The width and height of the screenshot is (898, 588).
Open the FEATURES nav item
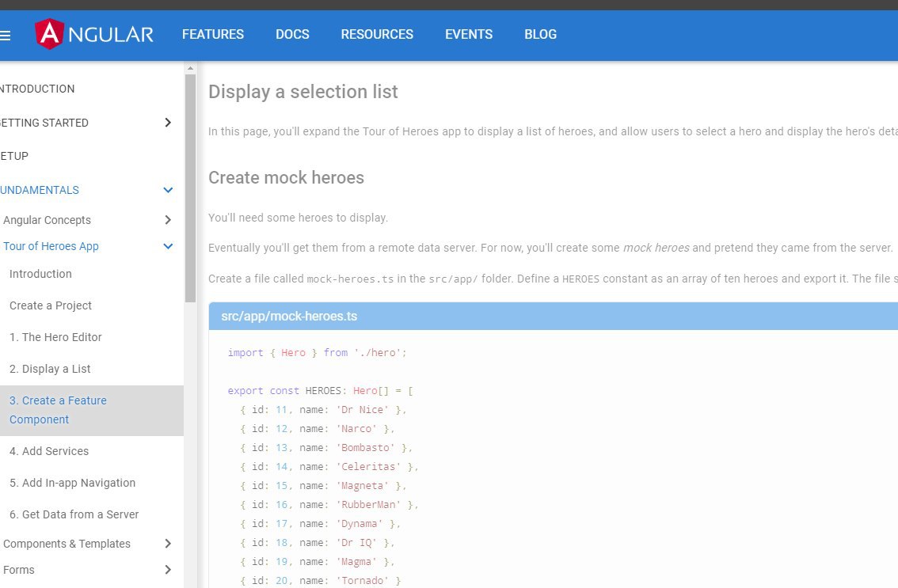tap(213, 34)
